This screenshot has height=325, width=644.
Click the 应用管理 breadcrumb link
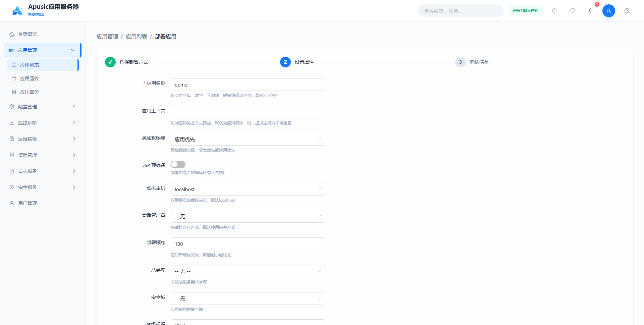click(x=107, y=37)
